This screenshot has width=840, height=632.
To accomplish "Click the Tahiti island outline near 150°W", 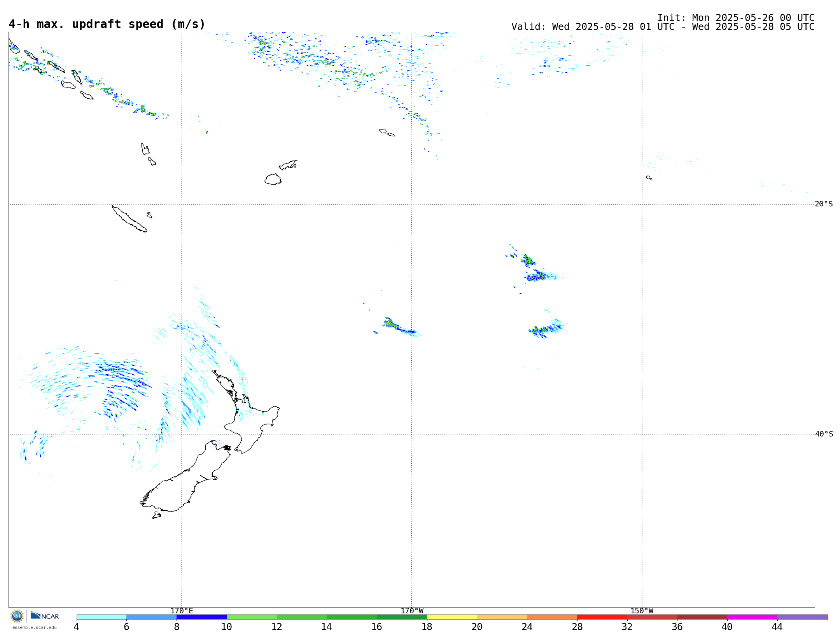I will click(x=649, y=178).
